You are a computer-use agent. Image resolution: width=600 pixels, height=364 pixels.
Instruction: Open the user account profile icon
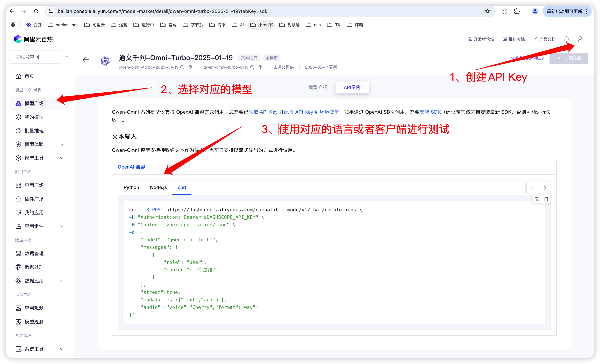coord(580,39)
